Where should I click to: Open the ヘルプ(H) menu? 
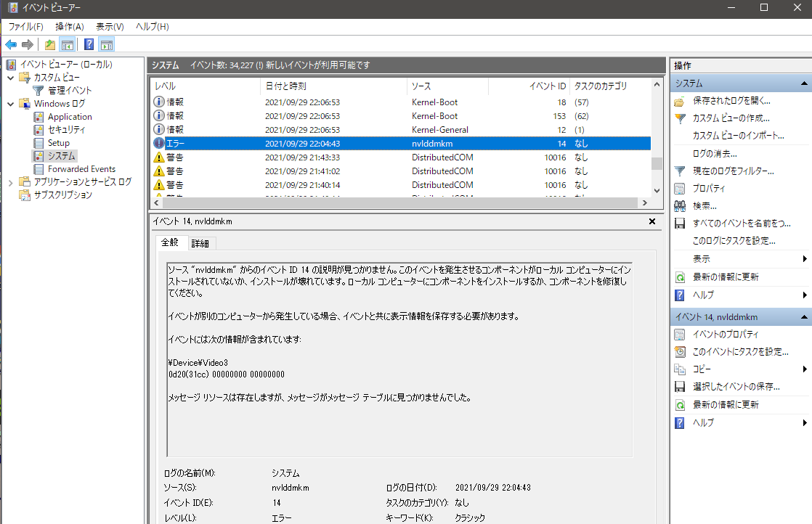tap(153, 27)
